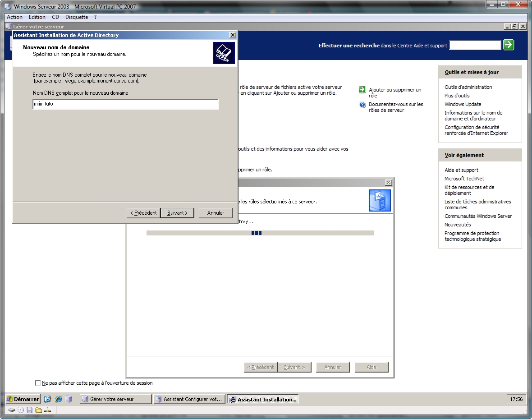Open the Edition menu

click(x=37, y=17)
